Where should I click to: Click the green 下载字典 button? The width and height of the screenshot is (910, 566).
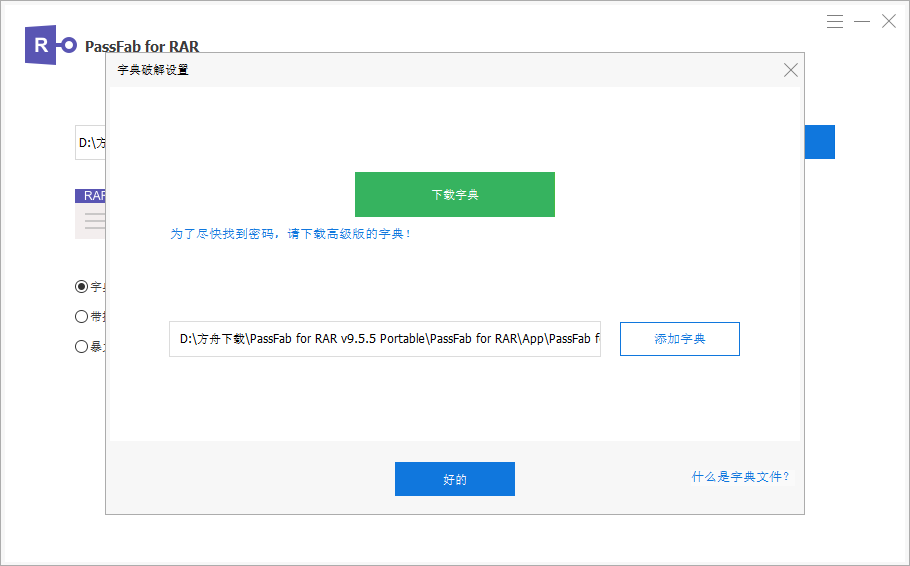coord(454,194)
